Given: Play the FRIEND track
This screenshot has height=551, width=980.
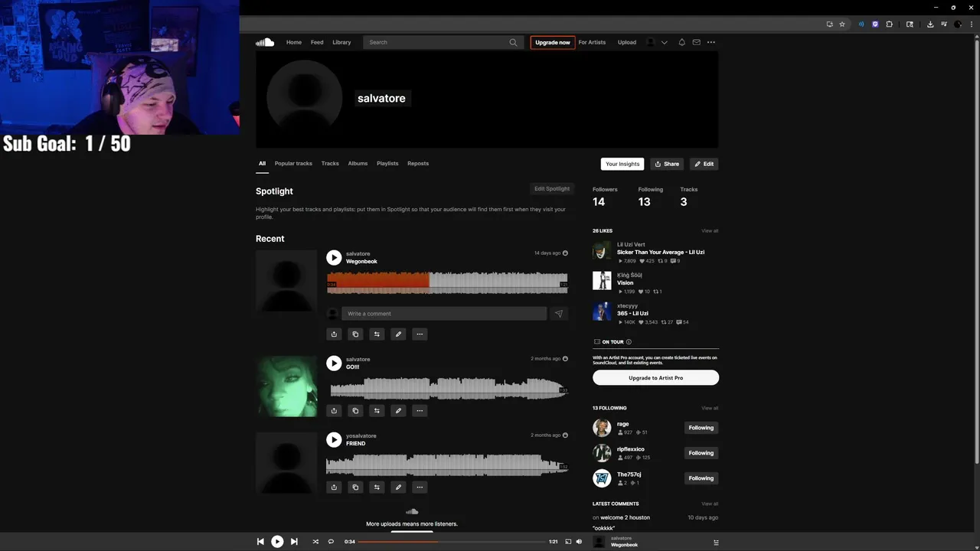Looking at the screenshot, I should point(333,439).
